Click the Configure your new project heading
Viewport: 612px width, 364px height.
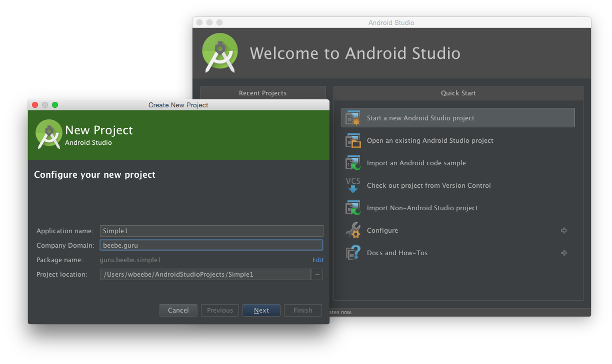coord(94,175)
